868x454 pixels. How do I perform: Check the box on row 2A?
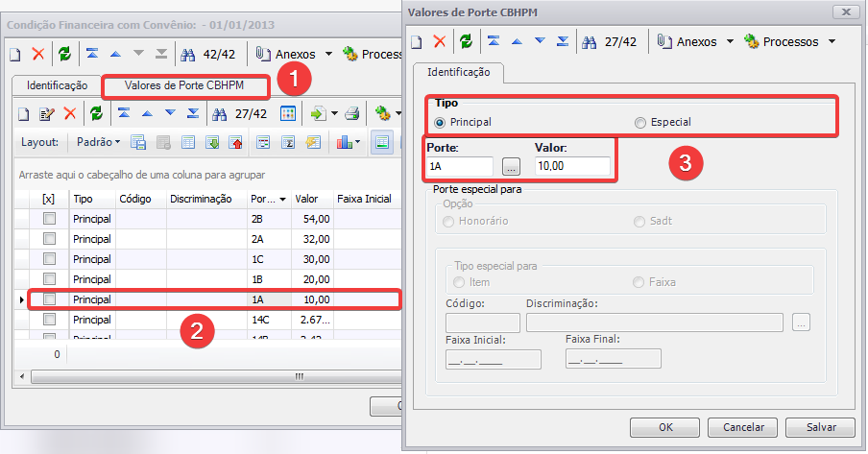49,239
